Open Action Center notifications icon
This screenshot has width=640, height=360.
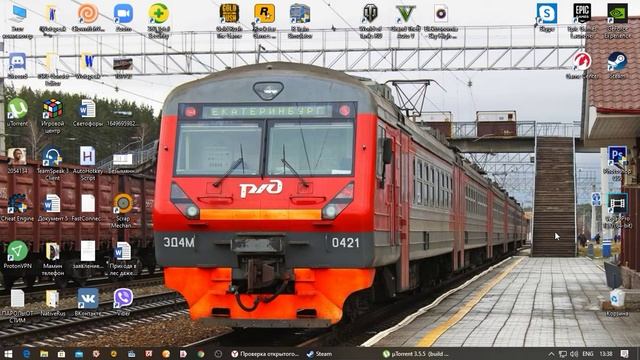(624, 354)
